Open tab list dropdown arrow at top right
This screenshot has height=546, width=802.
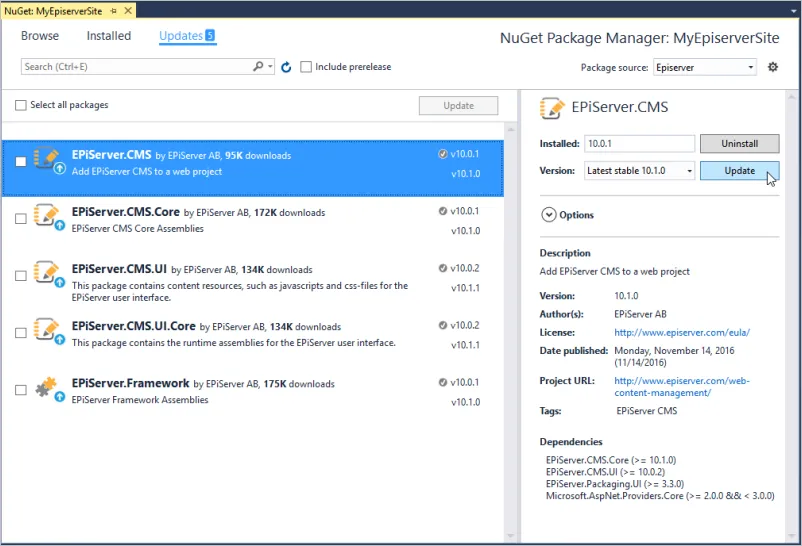click(x=793, y=11)
